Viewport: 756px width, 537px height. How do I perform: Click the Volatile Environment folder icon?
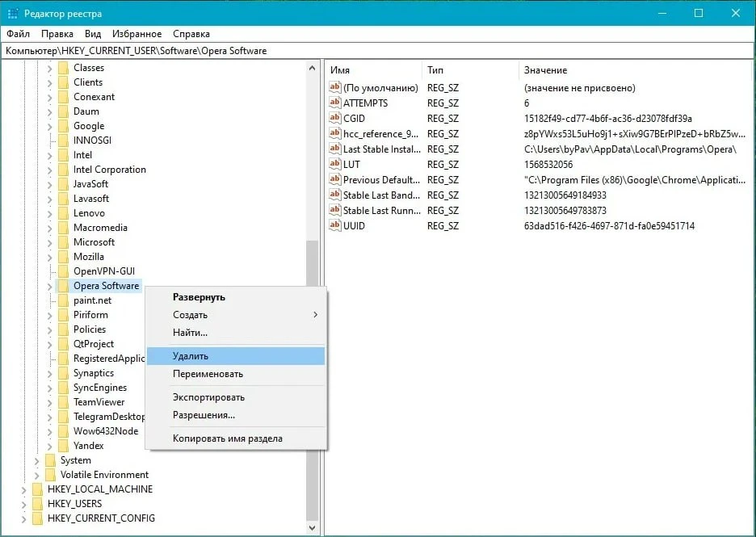[x=50, y=475]
